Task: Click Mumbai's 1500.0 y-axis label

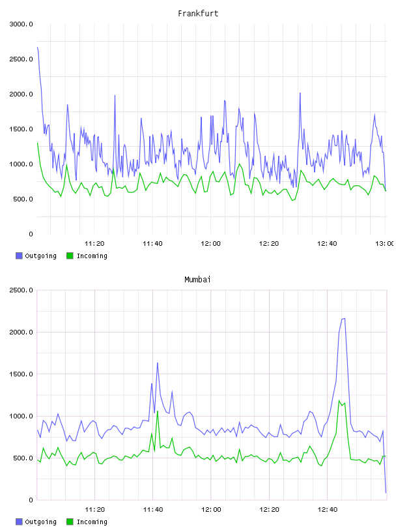Action: [x=21, y=374]
